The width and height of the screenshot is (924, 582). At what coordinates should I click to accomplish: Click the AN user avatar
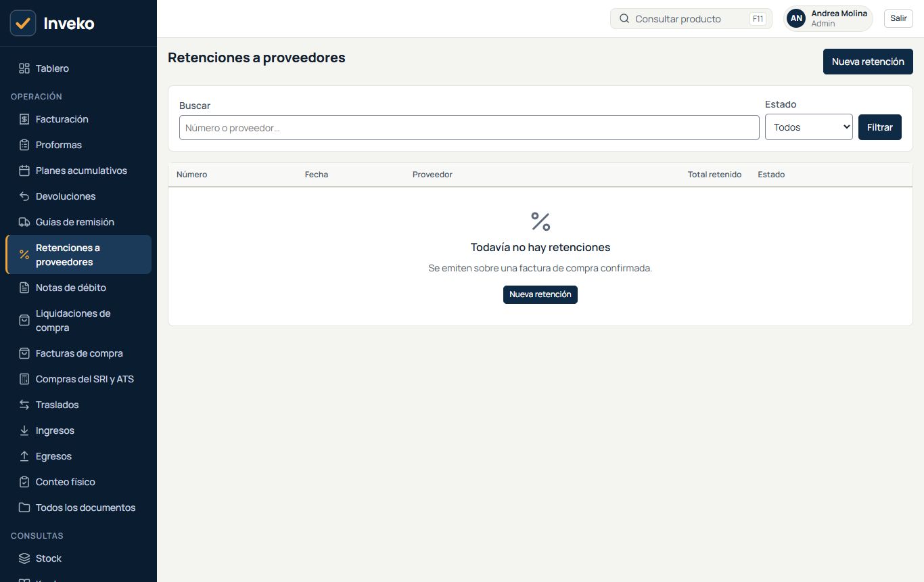(797, 19)
